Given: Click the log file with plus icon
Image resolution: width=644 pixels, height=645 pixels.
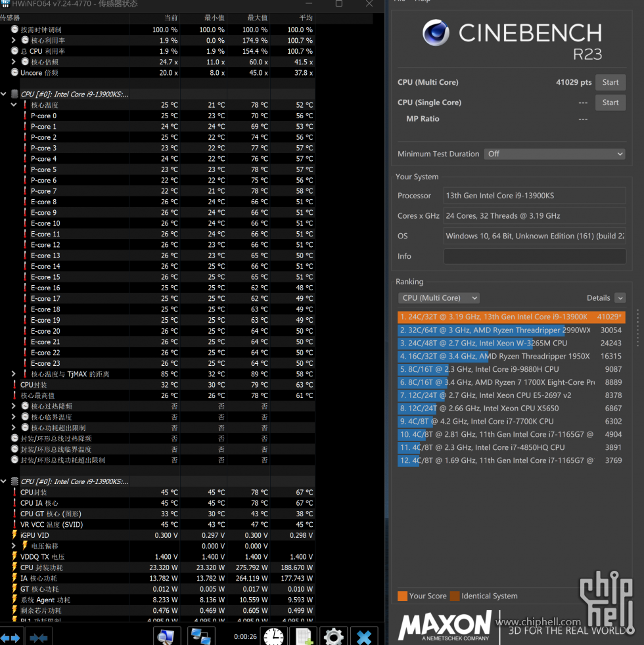Looking at the screenshot, I should [x=304, y=636].
